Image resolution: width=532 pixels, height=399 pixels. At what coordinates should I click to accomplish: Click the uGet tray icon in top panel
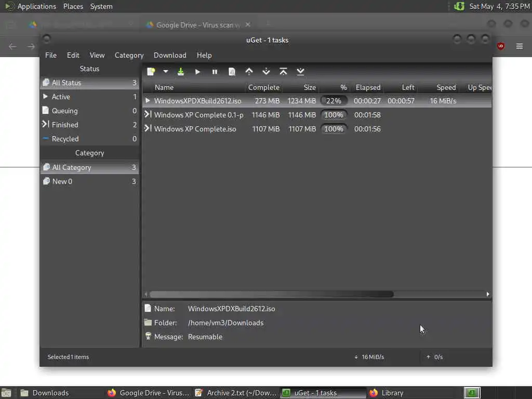(x=459, y=6)
